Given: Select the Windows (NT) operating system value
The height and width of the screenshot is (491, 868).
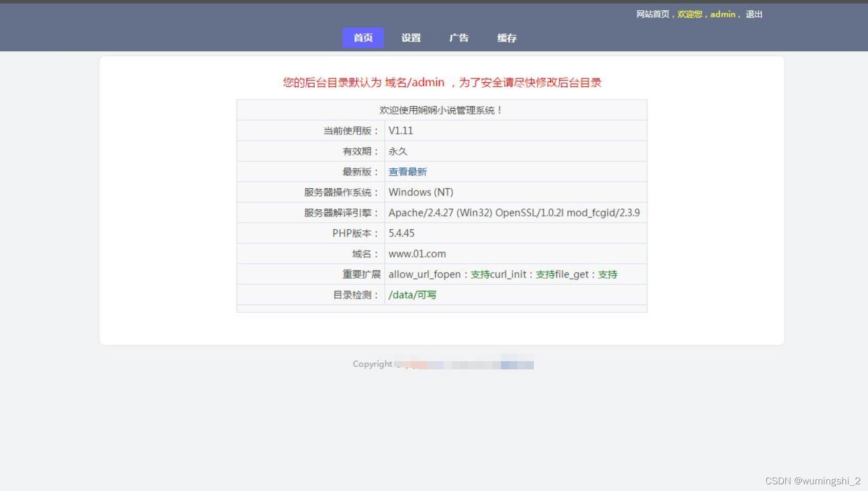Looking at the screenshot, I should pyautogui.click(x=421, y=192).
